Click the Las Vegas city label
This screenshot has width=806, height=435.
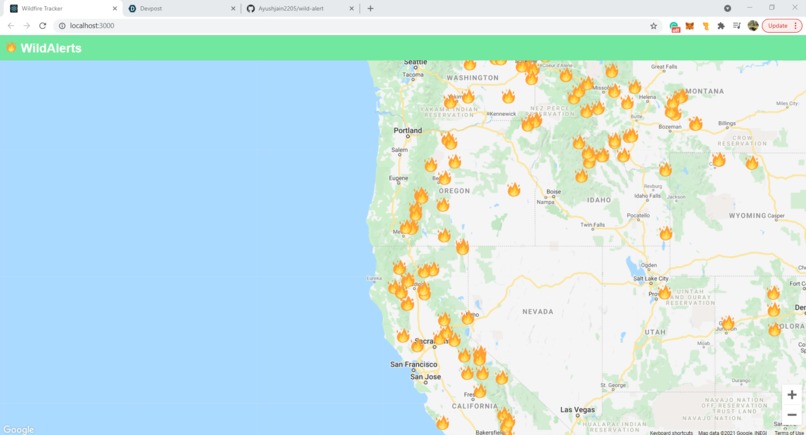[577, 410]
